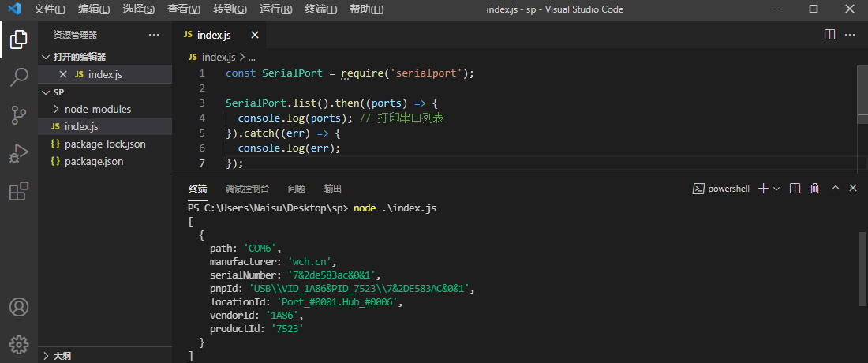Close index.js in the open editors list
Image resolution: width=868 pixels, height=363 pixels.
click(x=63, y=74)
